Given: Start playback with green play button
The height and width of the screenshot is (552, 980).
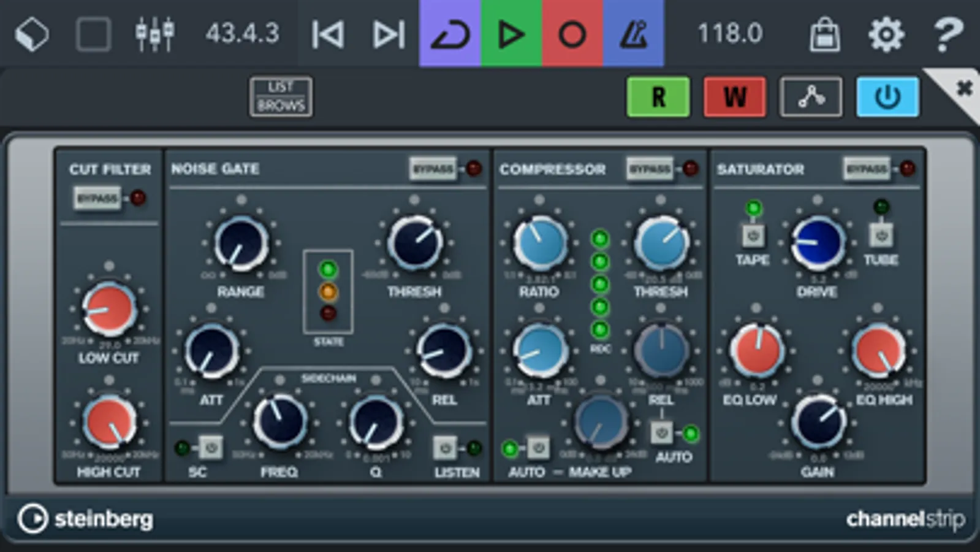Looking at the screenshot, I should click(x=511, y=33).
